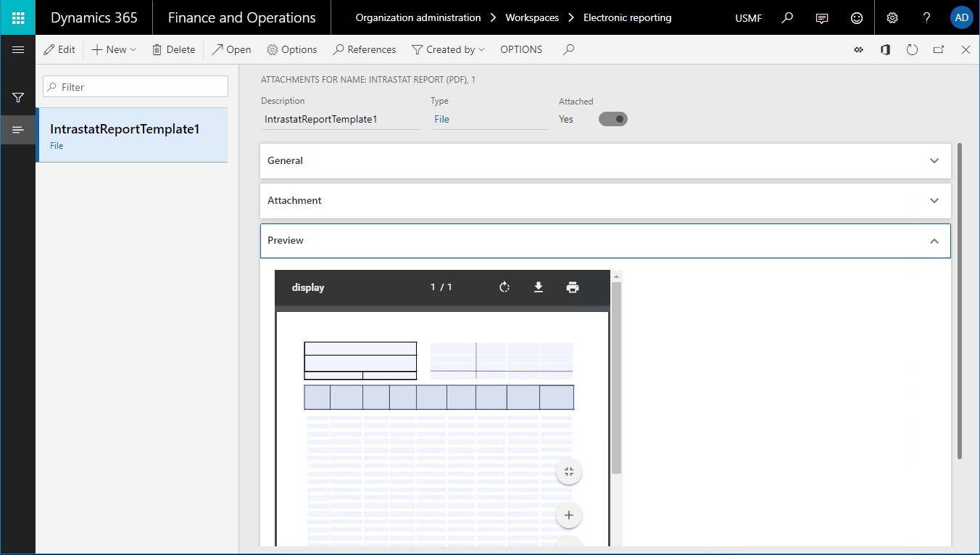Screen dimensions: 980x555
Task: Expand the hamburger navigation pane
Action: 18,49
